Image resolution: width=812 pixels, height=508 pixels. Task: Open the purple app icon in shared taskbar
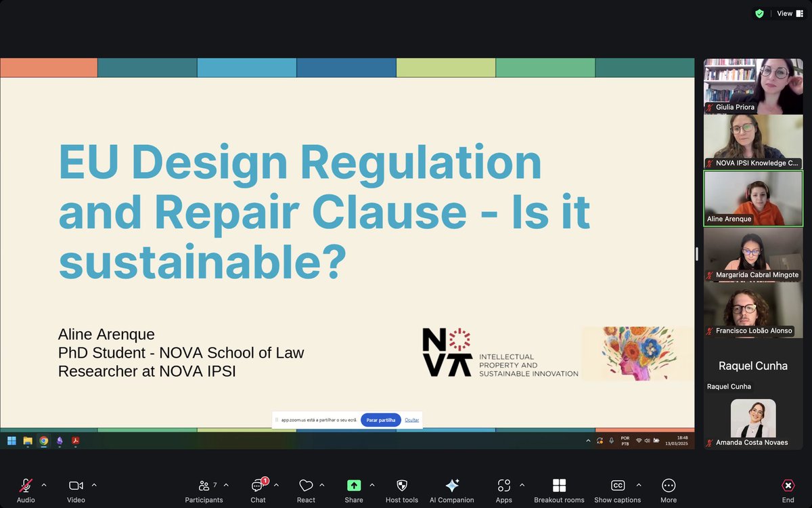(x=60, y=440)
